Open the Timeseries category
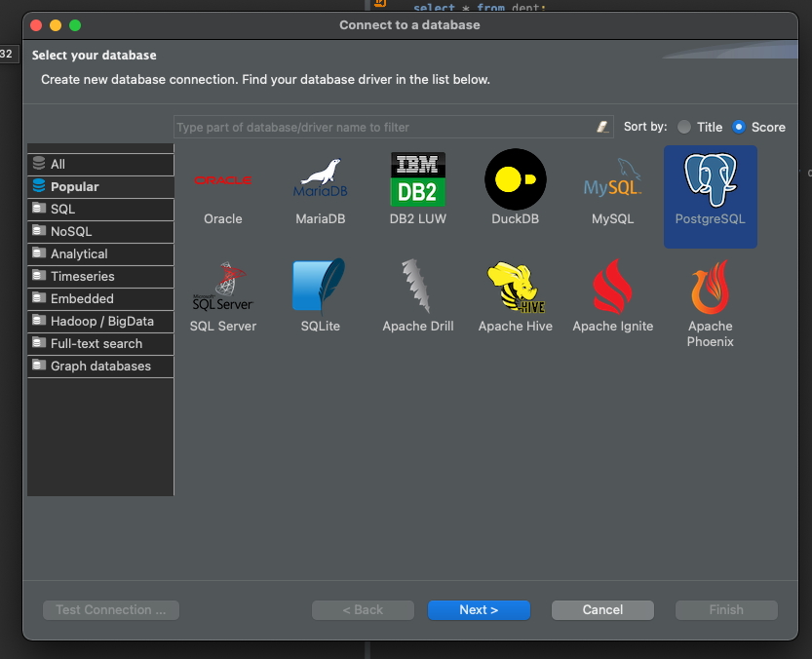 101,276
